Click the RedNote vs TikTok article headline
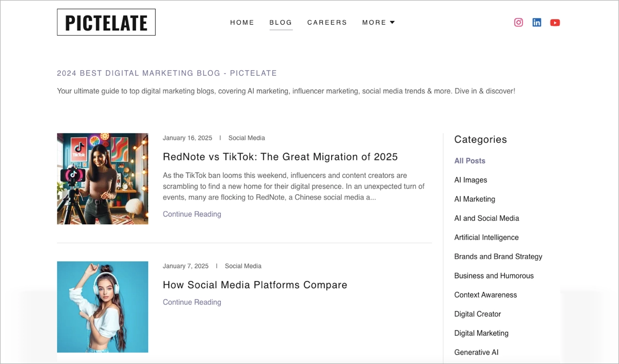Screen dimensions: 619x364 pyautogui.click(x=280, y=157)
